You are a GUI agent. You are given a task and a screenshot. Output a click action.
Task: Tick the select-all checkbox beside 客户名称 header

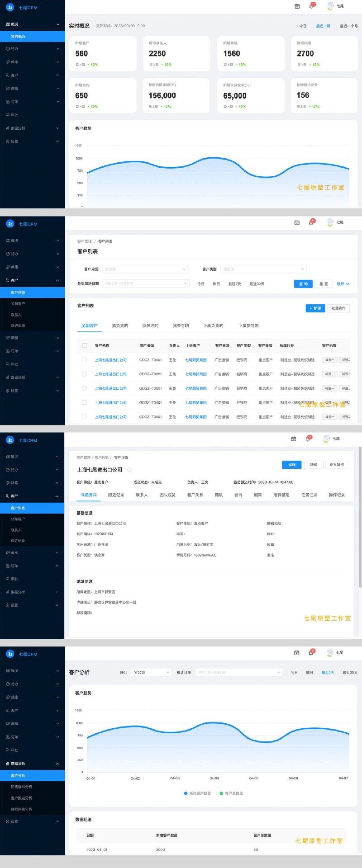[x=84, y=345]
